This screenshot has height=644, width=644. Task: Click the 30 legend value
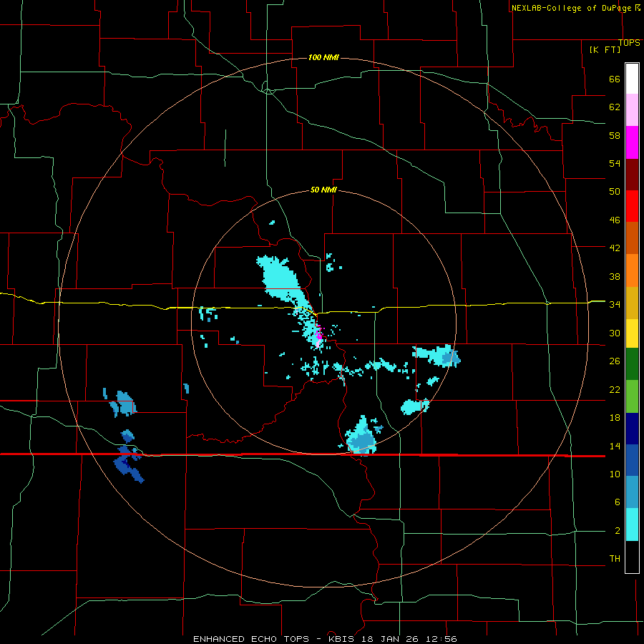[615, 333]
